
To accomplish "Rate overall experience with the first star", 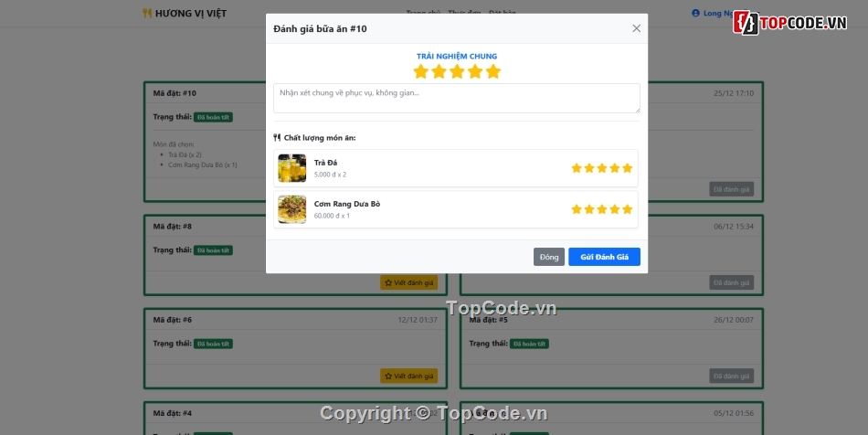I will coord(420,71).
